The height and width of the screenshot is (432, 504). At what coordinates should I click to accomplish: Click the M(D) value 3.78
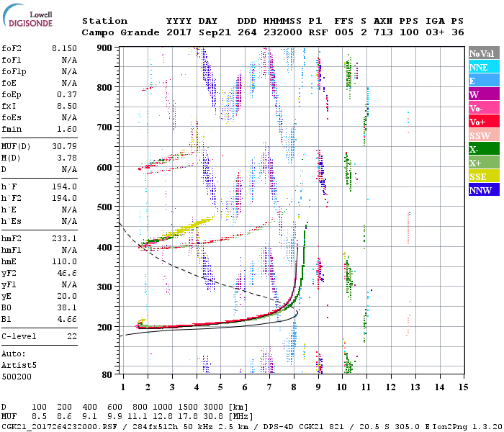click(x=67, y=158)
